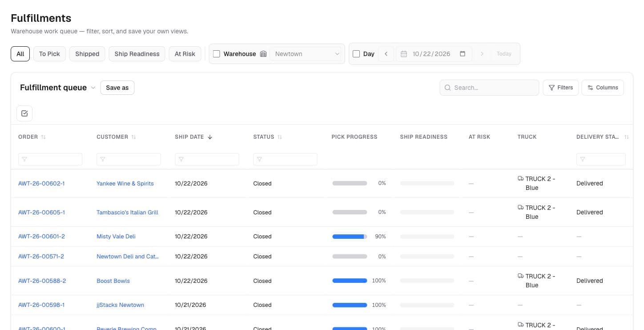Open the Filters panel
644x330 pixels.
tap(561, 88)
